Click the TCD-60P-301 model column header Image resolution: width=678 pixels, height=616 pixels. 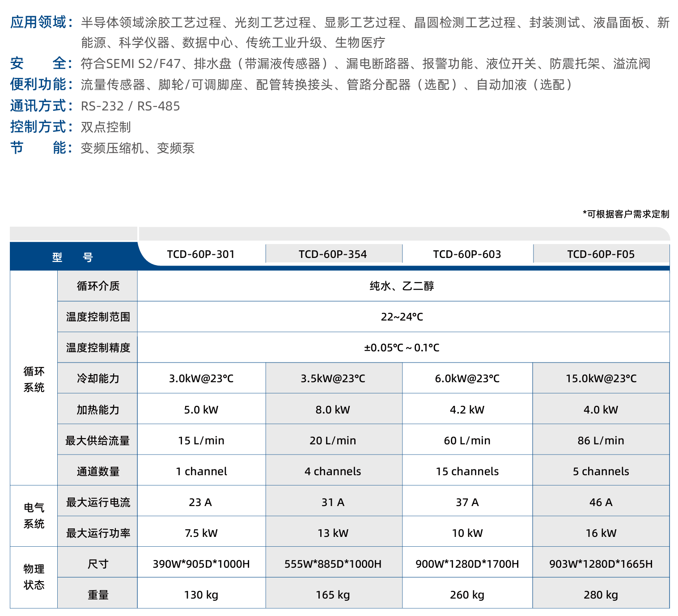201,254
